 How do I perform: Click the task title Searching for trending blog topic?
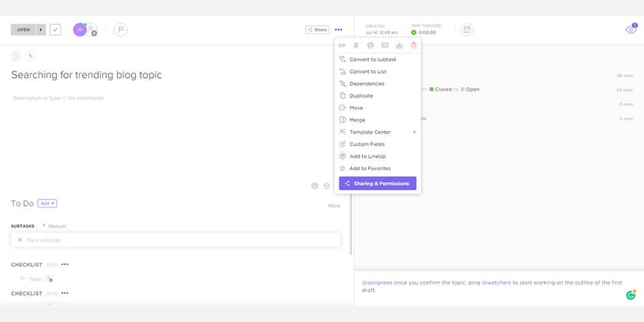[86, 75]
